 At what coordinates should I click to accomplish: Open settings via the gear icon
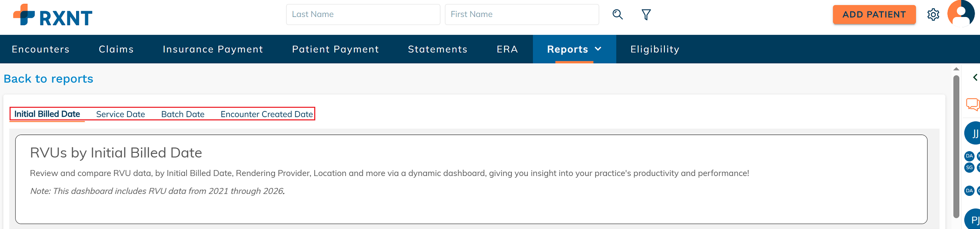pos(933,15)
